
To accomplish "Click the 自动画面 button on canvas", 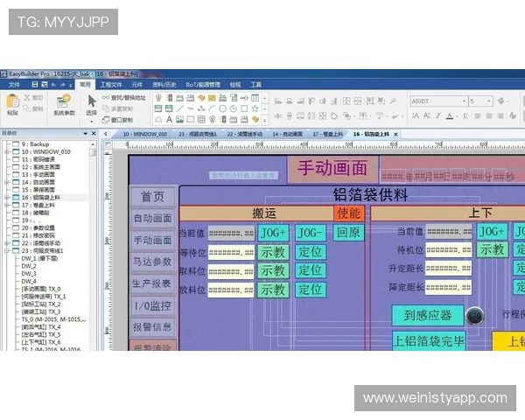I will click(152, 219).
